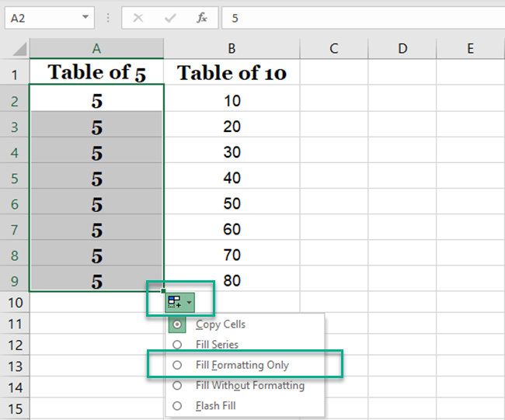Select row 1 header
The height and width of the screenshot is (420, 505).
click(x=14, y=74)
